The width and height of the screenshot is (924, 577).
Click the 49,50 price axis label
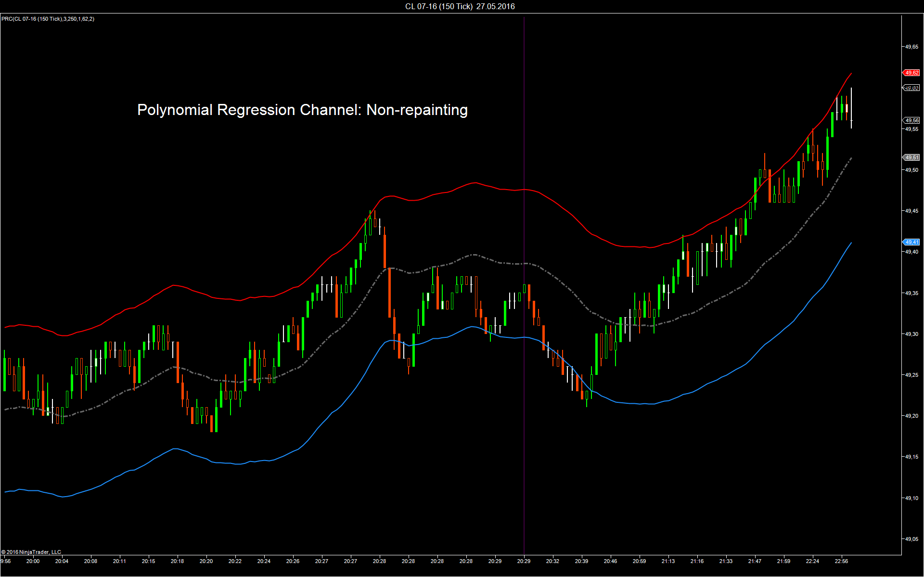tap(911, 170)
